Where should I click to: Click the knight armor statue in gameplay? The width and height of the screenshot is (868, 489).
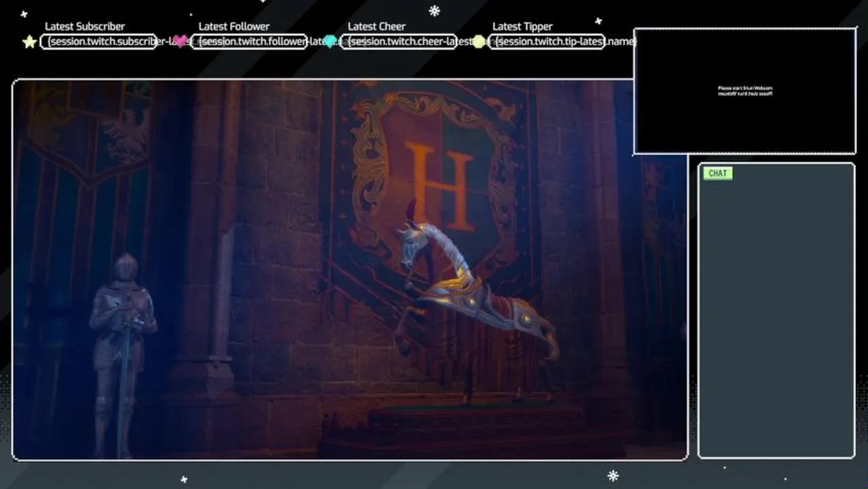(x=123, y=355)
